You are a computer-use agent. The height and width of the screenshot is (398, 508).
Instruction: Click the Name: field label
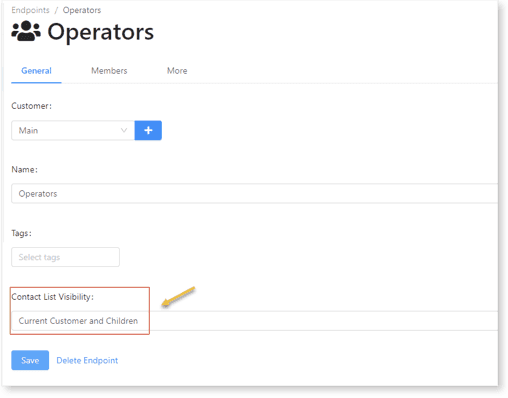tap(25, 169)
